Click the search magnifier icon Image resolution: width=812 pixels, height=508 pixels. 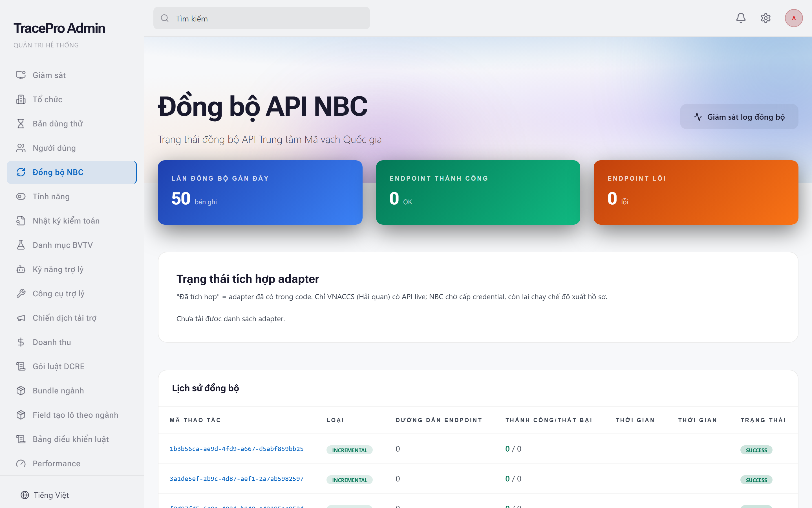pyautogui.click(x=164, y=18)
